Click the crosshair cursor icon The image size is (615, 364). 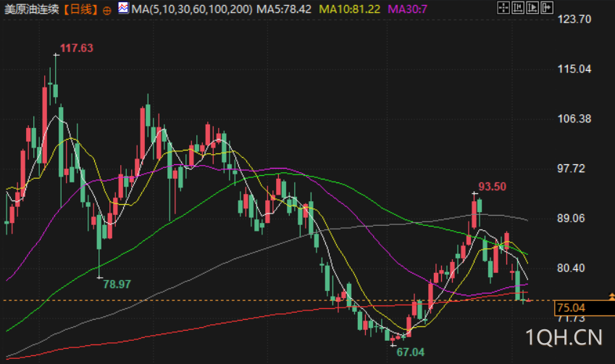503,7
